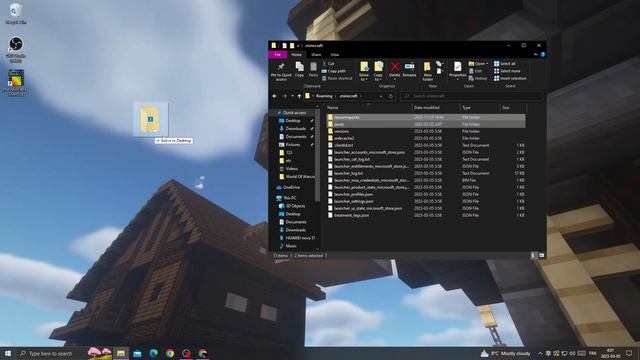Switch to the View ribbon tab
Screen dimensions: 640x360
click(335, 55)
